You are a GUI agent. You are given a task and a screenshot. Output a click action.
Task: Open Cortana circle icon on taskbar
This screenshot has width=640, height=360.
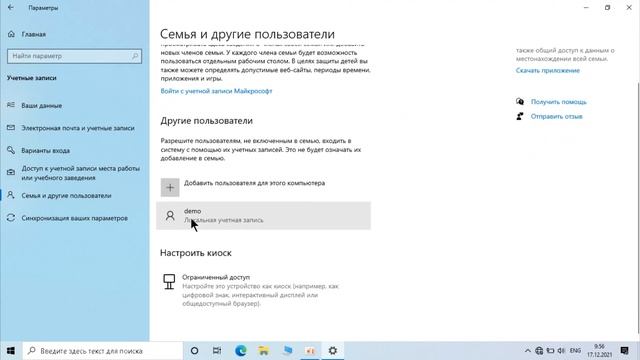coord(194,351)
